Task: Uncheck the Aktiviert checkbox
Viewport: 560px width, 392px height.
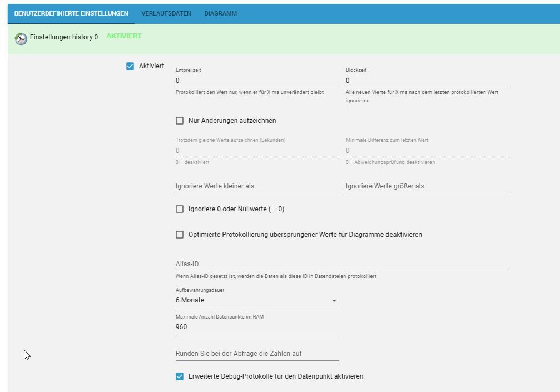Action: 130,66
